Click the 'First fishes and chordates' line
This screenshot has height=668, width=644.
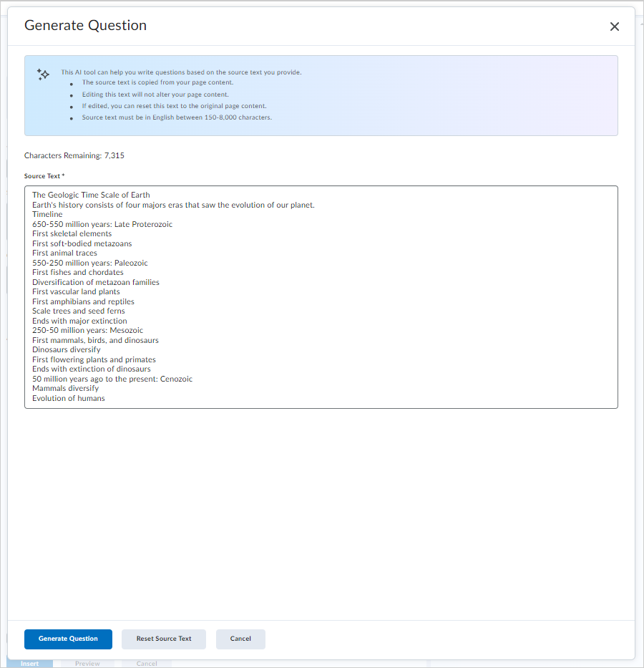pos(78,272)
